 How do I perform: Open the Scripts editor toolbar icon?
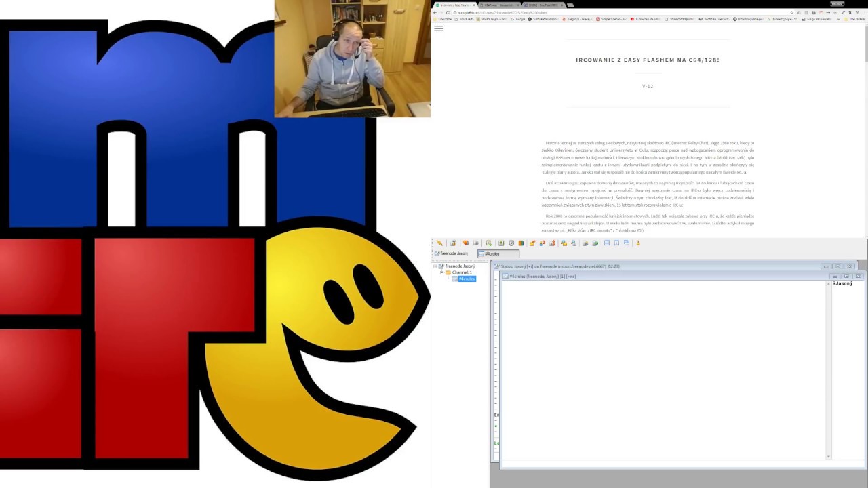[489, 243]
